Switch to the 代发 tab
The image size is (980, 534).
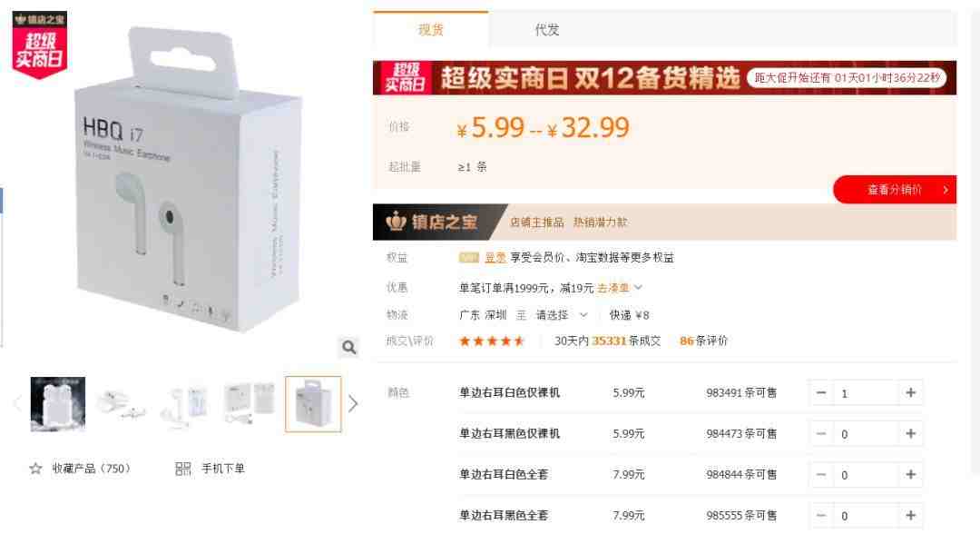click(547, 29)
